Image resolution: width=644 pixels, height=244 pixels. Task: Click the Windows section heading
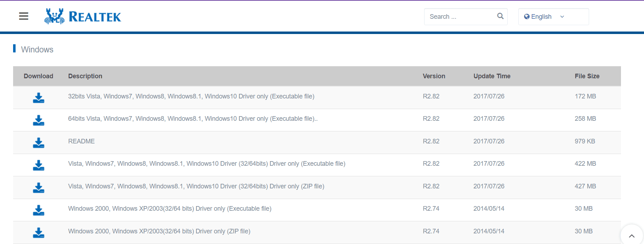pyautogui.click(x=37, y=50)
